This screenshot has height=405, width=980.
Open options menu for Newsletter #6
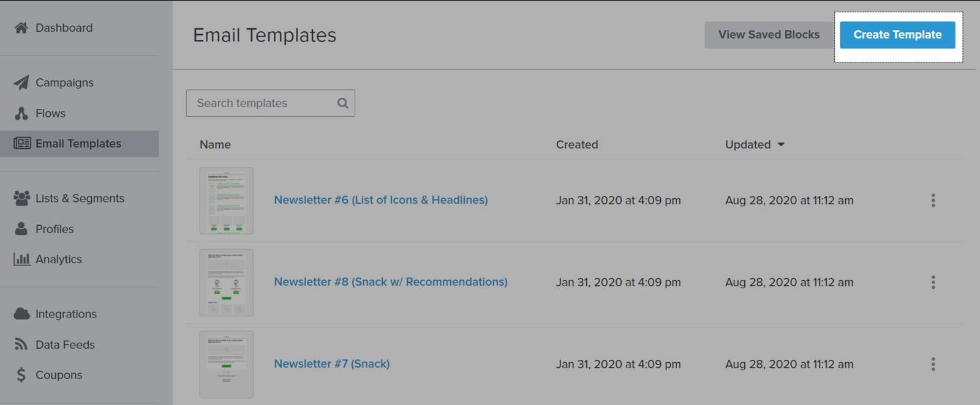tap(933, 201)
